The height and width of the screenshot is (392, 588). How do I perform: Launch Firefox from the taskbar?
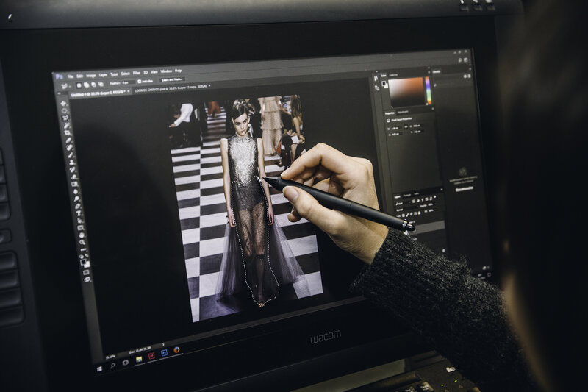click(x=176, y=350)
